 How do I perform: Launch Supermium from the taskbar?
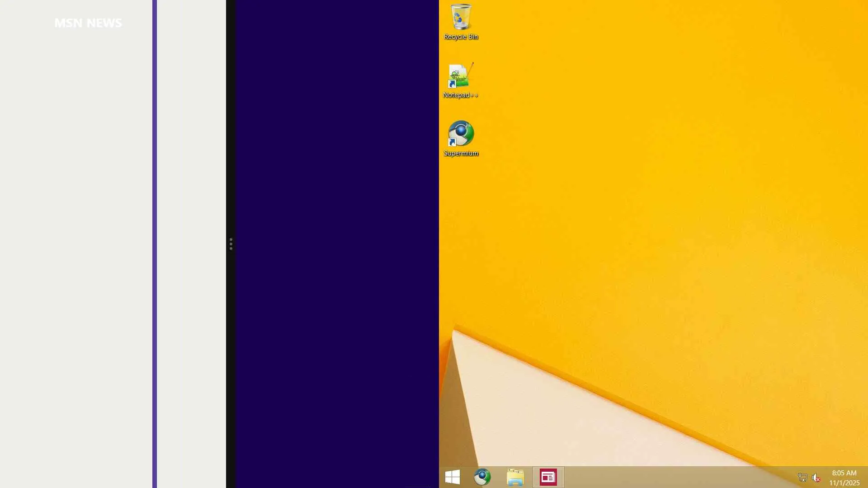482,477
